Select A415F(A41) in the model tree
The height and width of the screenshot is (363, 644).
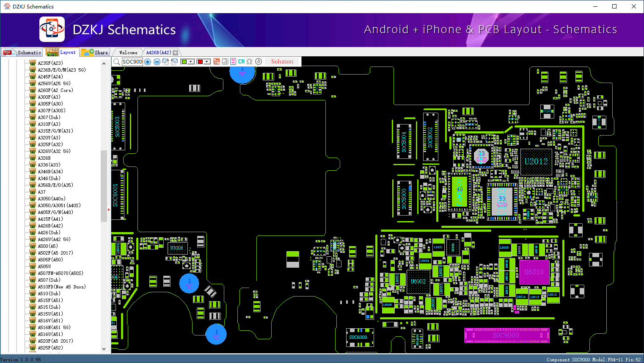pos(50,219)
